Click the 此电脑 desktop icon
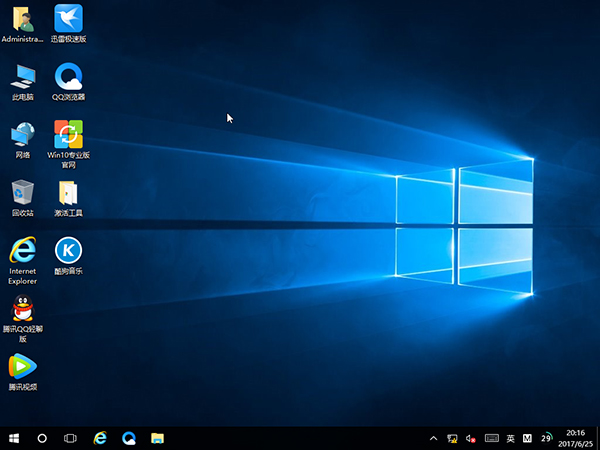Screen dimensions: 600x450 coord(22,76)
